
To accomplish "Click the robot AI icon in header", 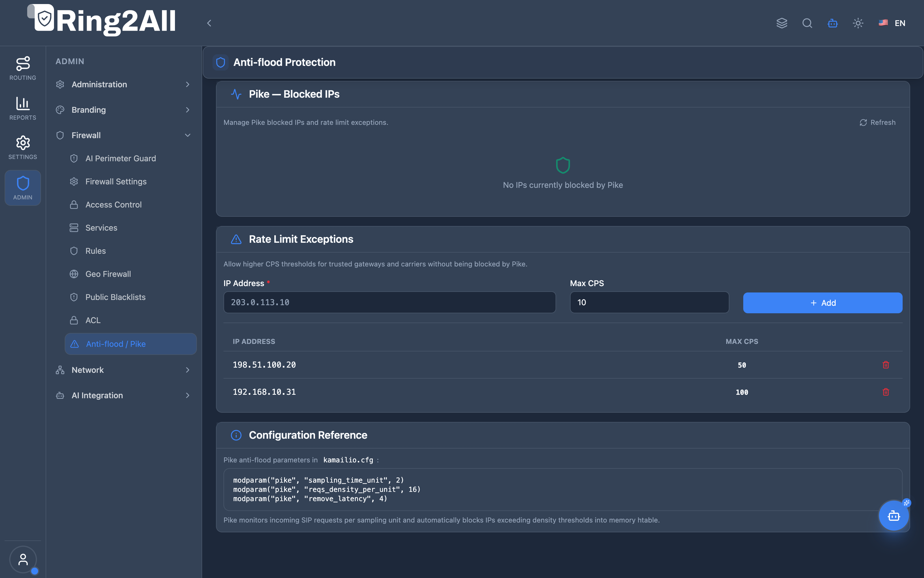I will tap(833, 23).
